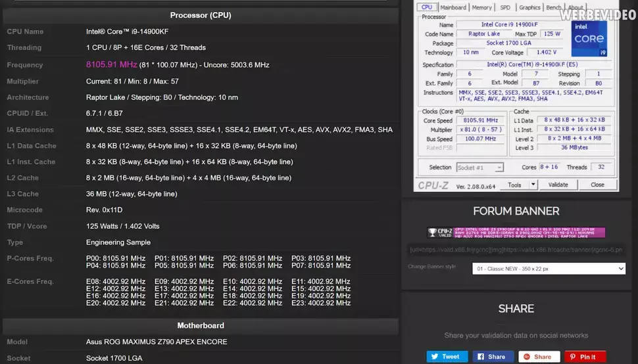Click the E08: 4002.92 MHz core entry

(116, 281)
